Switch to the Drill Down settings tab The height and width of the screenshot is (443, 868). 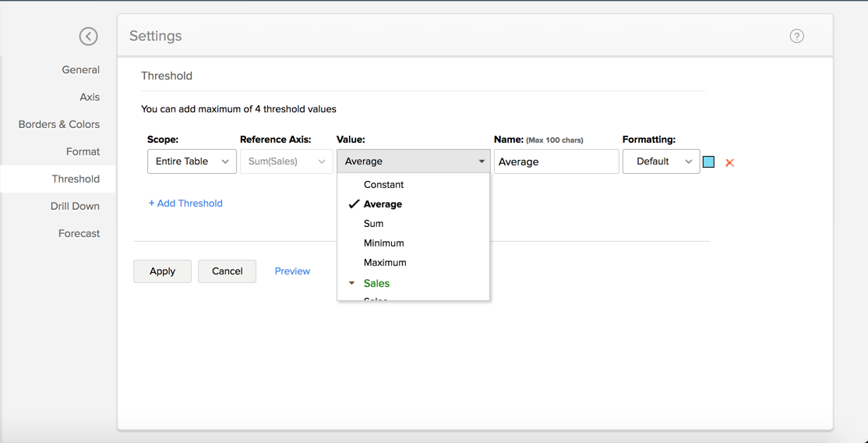pos(75,206)
